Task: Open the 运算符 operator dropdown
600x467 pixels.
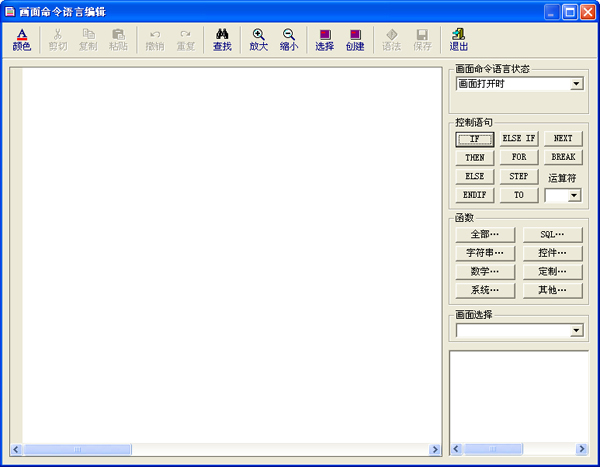Action: (574, 195)
